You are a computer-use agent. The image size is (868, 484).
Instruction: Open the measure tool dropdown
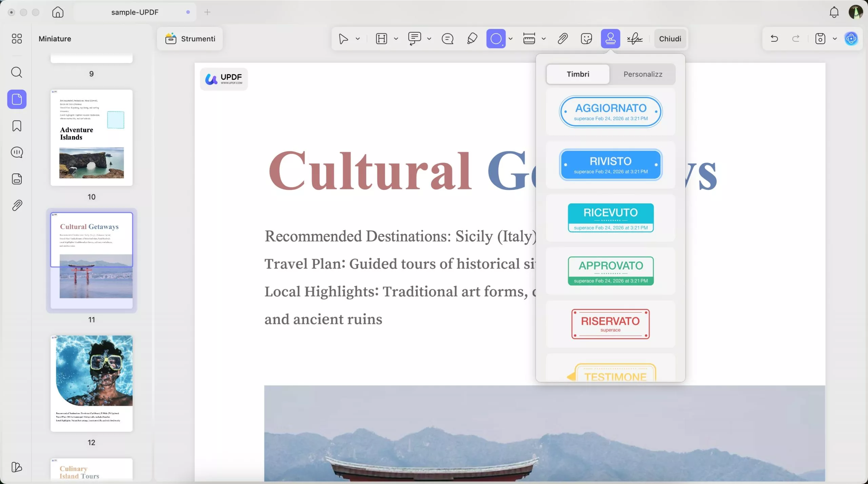click(x=544, y=38)
